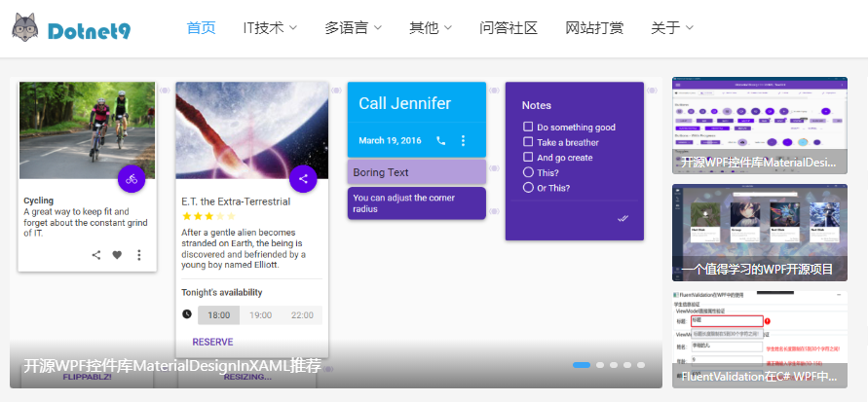
Task: Click the purple share button on movie card
Action: [303, 178]
